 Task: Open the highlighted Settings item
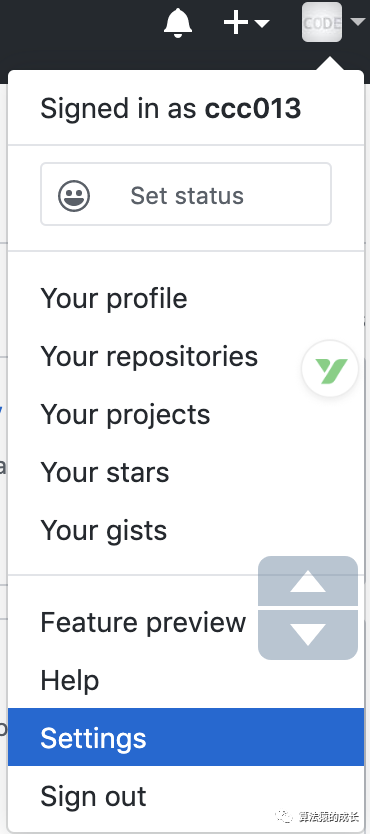click(x=186, y=737)
